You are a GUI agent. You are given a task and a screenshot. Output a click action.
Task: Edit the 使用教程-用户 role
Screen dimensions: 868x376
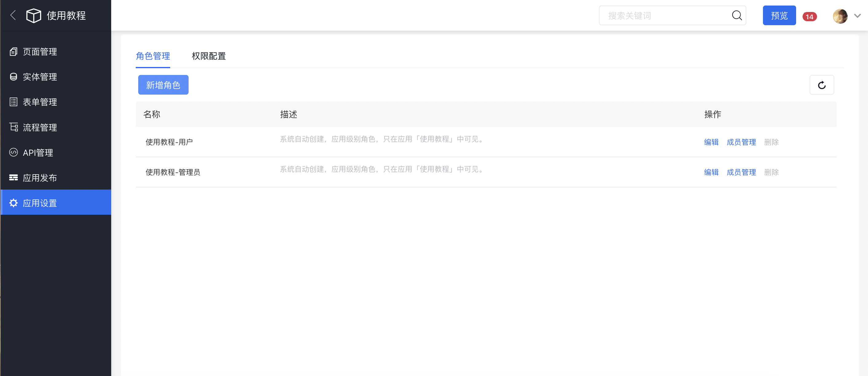711,142
